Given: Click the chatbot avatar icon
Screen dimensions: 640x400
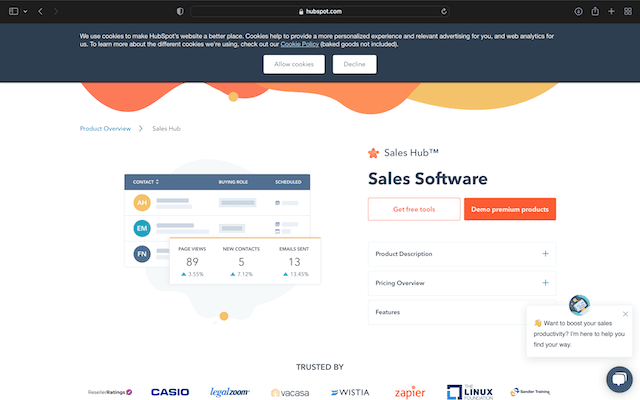Looking at the screenshot, I should coord(579,305).
